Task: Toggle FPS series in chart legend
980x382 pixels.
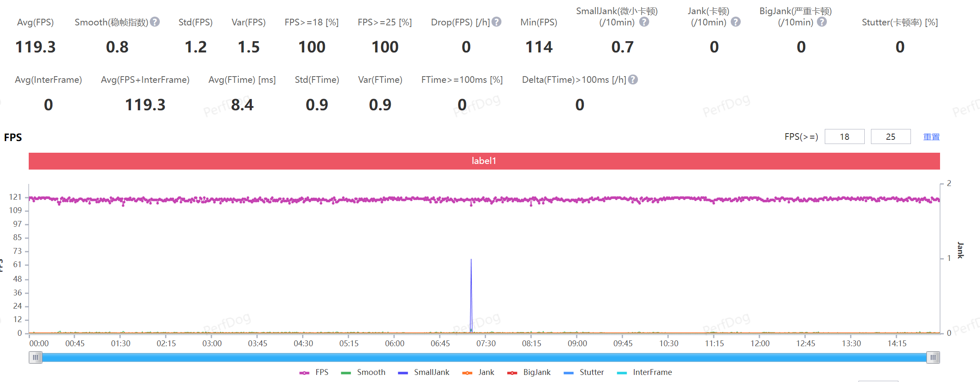Action: click(314, 372)
